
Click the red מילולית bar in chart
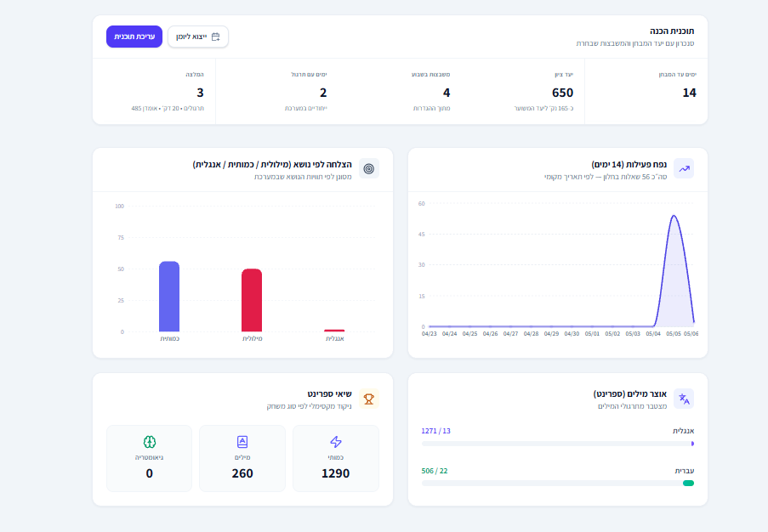point(252,300)
